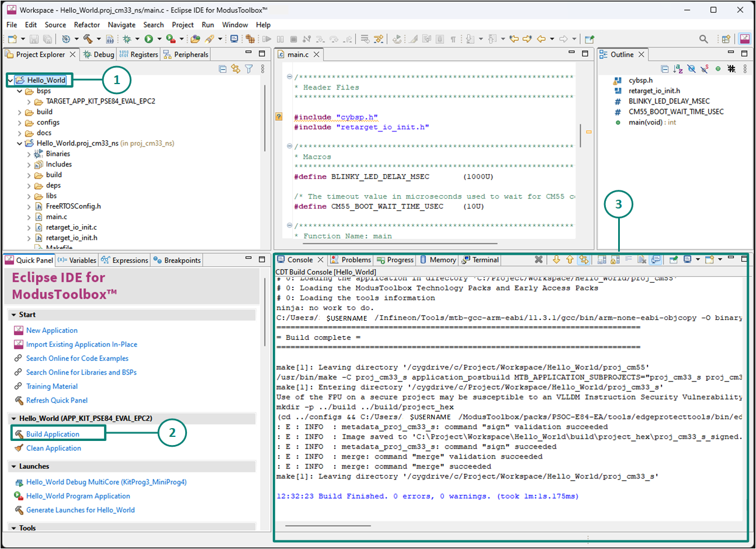Open the Run button dropdown arrow
This screenshot has width=756, height=549.
coord(159,39)
